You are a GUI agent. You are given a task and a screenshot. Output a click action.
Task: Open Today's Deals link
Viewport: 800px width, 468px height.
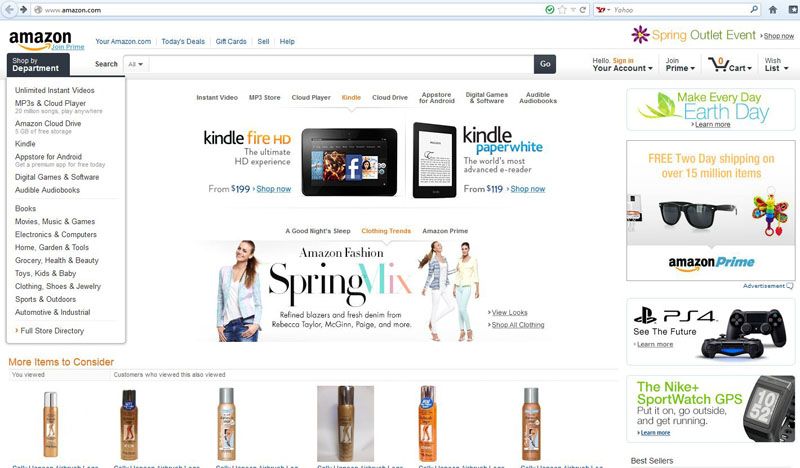coord(183,41)
